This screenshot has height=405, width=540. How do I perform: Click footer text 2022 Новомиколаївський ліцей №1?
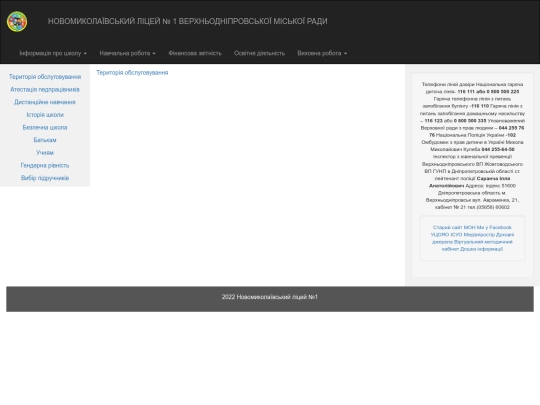coord(270,297)
